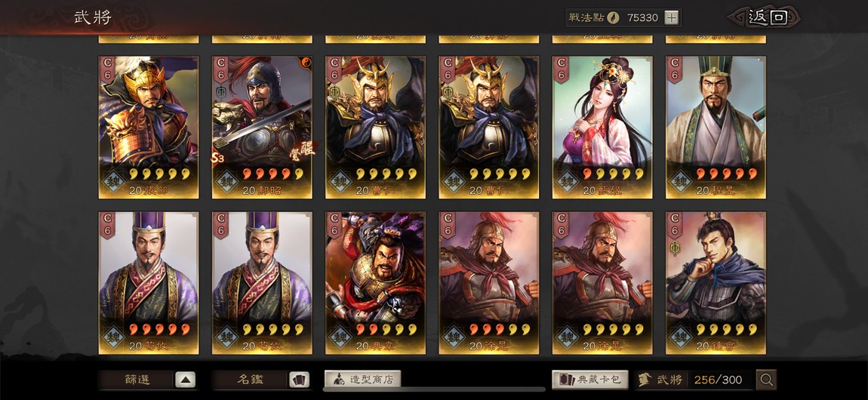Click the 篩選 filter label
The height and width of the screenshot is (400, 868).
pyautogui.click(x=137, y=380)
